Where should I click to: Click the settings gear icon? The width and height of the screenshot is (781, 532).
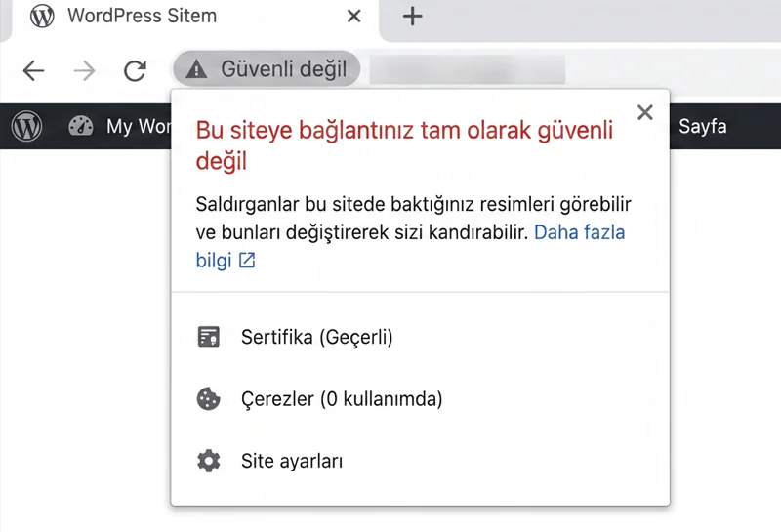click(208, 461)
